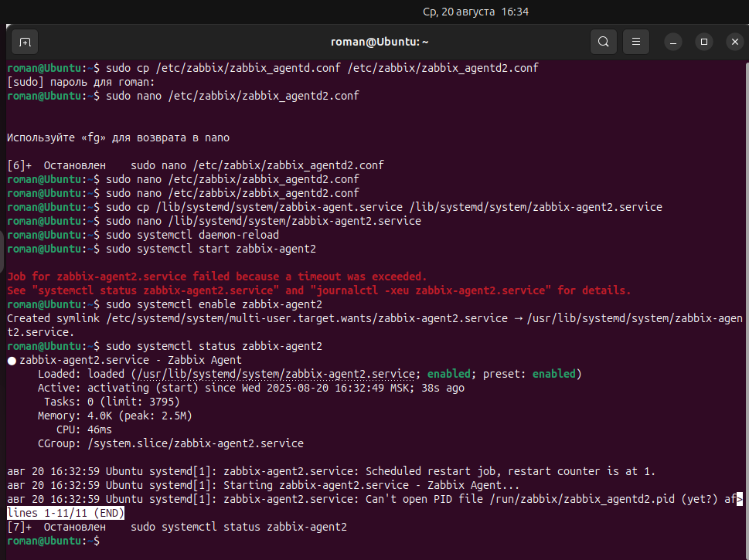Click the 'See "systemctl status' hint line
The height and width of the screenshot is (560, 749).
(318, 290)
